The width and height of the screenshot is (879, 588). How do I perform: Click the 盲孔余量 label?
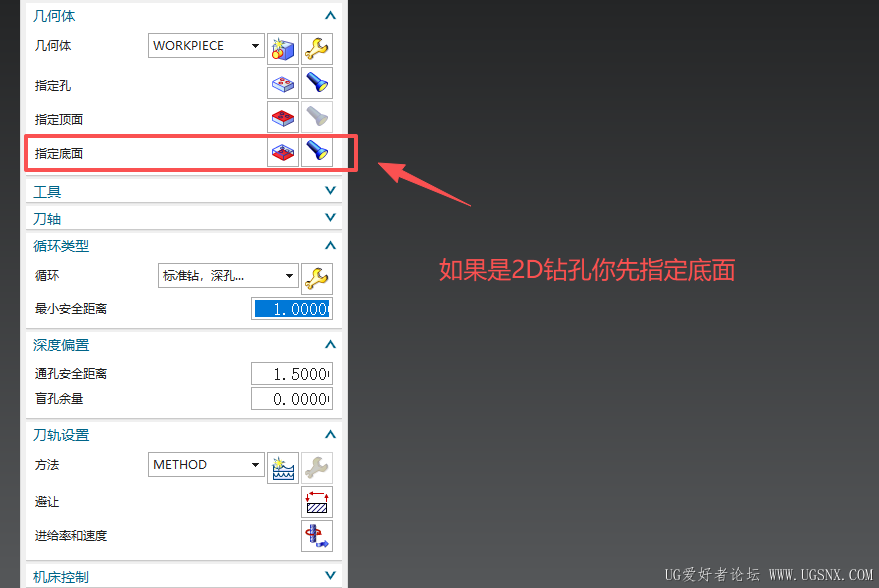[59, 399]
